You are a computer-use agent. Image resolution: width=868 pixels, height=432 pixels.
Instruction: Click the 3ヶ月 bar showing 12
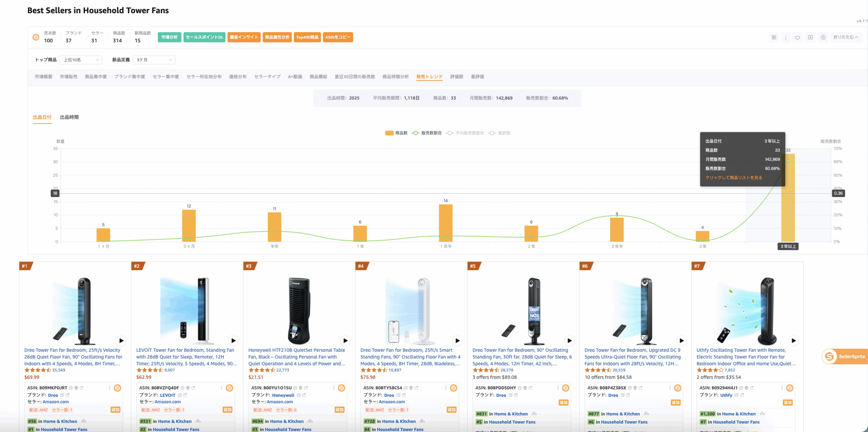[x=189, y=226]
